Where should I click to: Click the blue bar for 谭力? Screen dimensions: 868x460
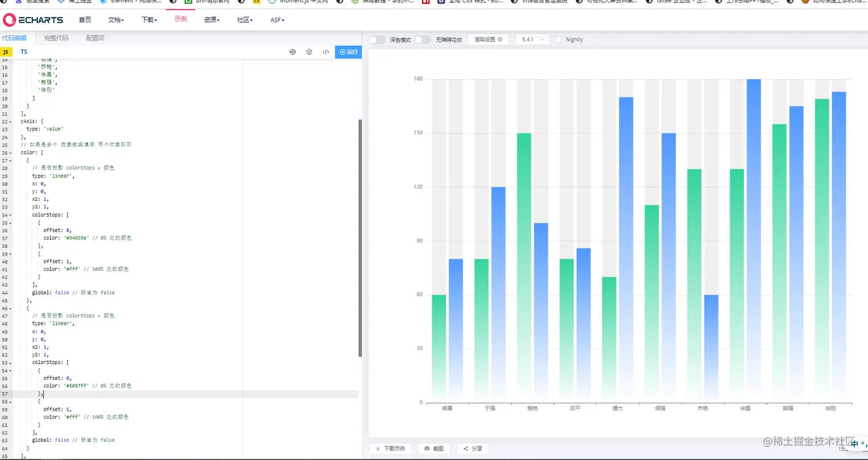[x=626, y=250]
